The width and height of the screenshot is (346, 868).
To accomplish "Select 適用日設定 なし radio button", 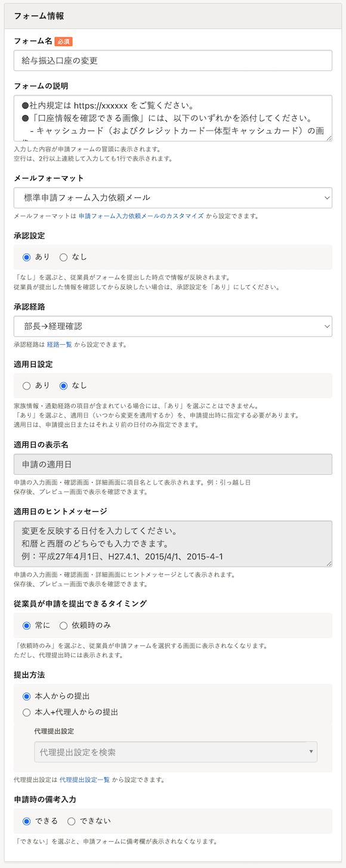I will click(x=63, y=385).
